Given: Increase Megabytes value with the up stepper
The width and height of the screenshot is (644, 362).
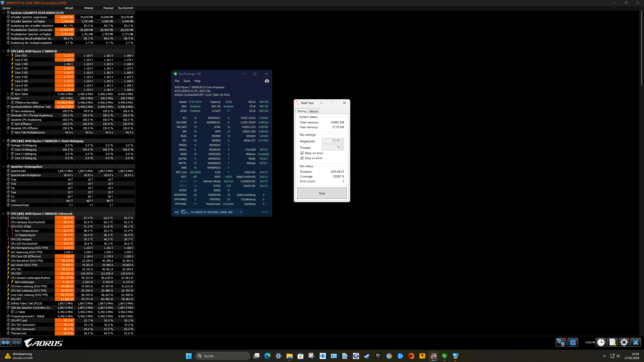Looking at the screenshot, I should tap(341, 140).
